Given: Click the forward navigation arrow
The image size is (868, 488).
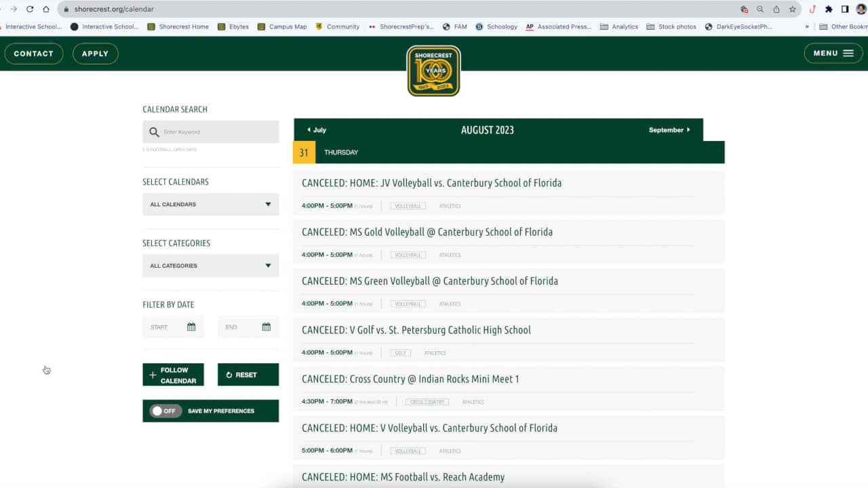Looking at the screenshot, I should [13, 9].
